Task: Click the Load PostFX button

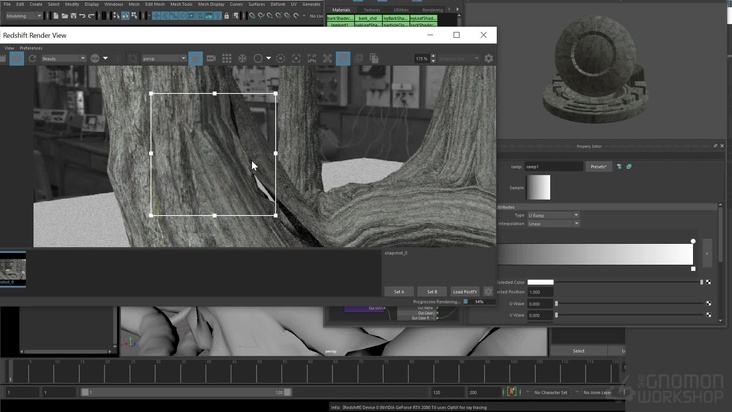Action: (x=465, y=292)
